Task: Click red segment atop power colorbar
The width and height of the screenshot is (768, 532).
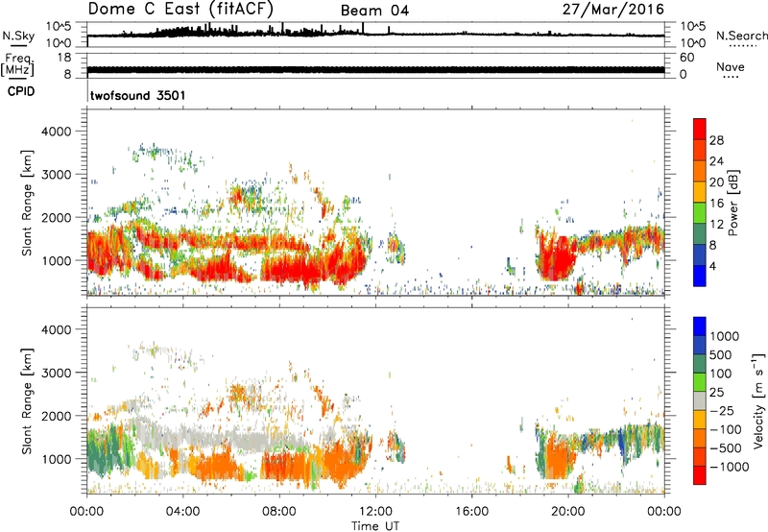Action: click(x=700, y=130)
